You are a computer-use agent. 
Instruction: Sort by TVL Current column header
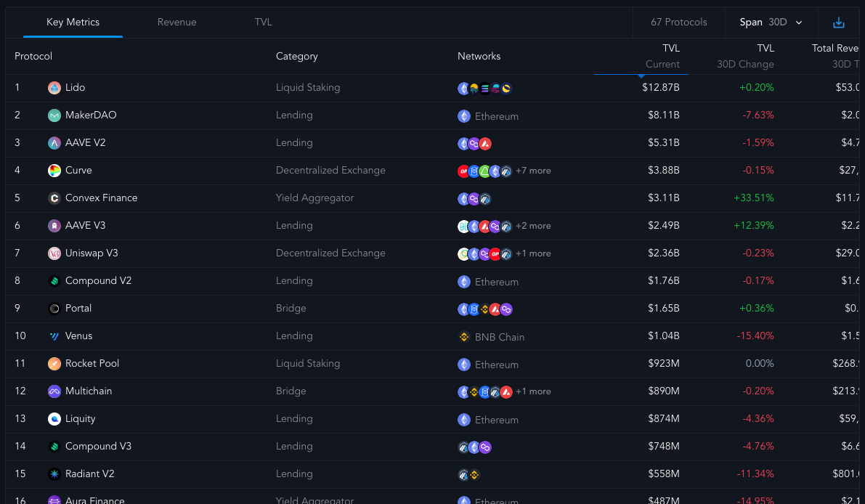point(662,56)
